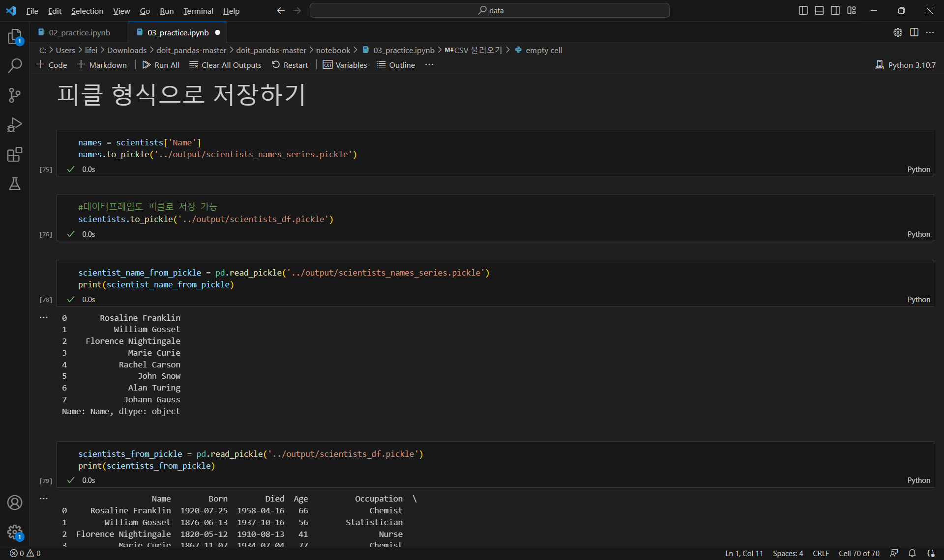Click the notebook settings gear icon
944x560 pixels.
pyautogui.click(x=898, y=32)
